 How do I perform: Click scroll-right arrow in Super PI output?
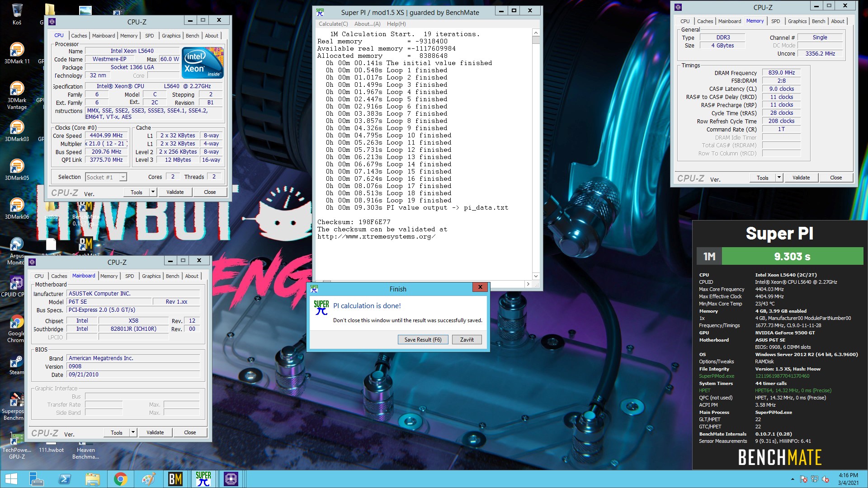(x=528, y=284)
